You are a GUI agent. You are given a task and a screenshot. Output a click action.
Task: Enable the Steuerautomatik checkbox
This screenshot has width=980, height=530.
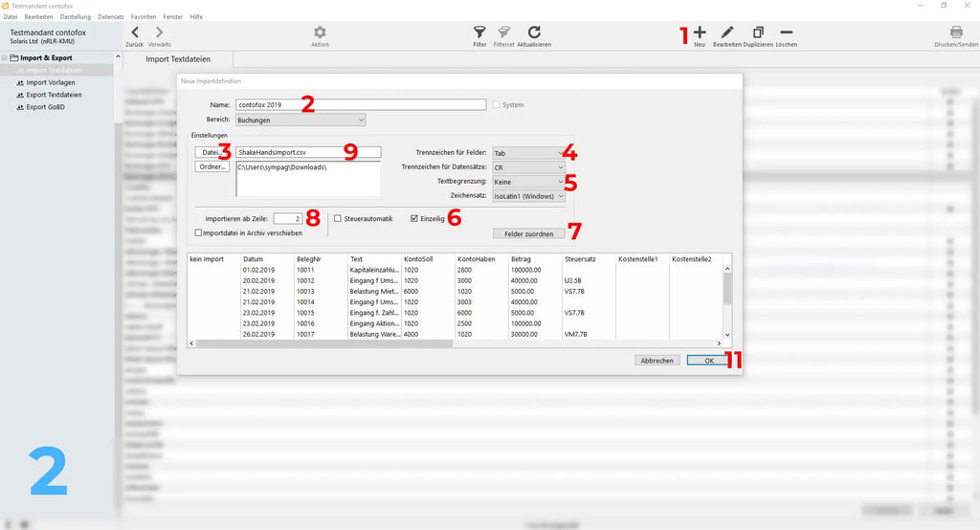338,218
